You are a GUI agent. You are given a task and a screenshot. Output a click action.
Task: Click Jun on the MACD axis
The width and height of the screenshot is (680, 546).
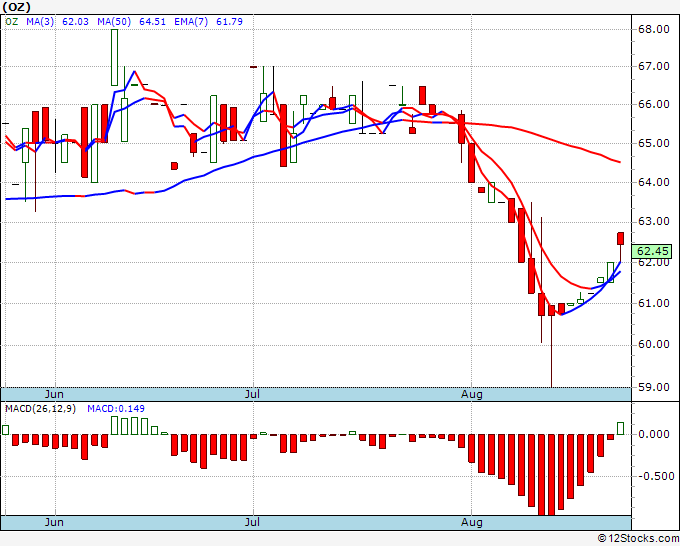54,522
